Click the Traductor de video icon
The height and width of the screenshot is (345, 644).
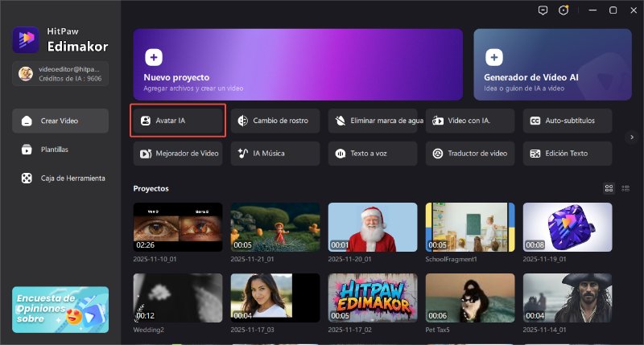click(438, 154)
